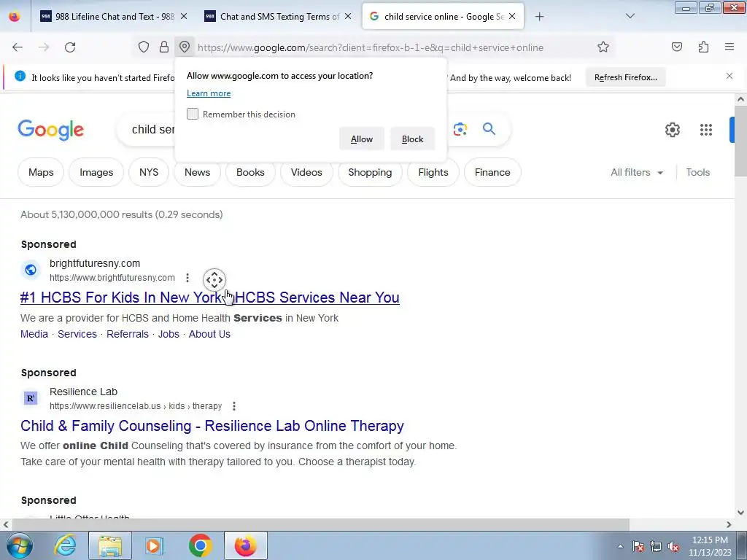Open the Extensions puzzle icon
This screenshot has height=560, width=747.
point(703,47)
